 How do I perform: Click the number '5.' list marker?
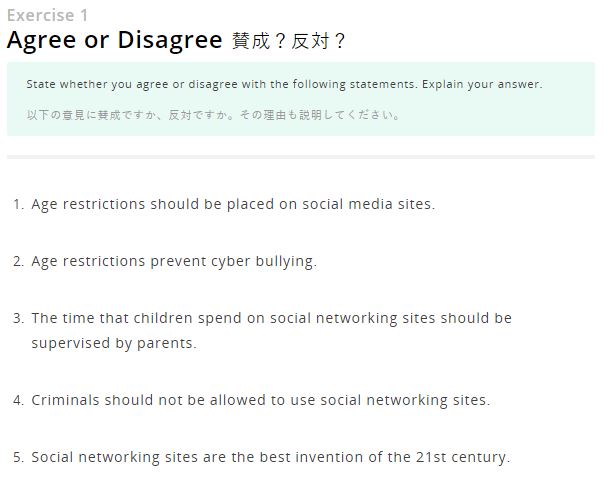tap(18, 458)
